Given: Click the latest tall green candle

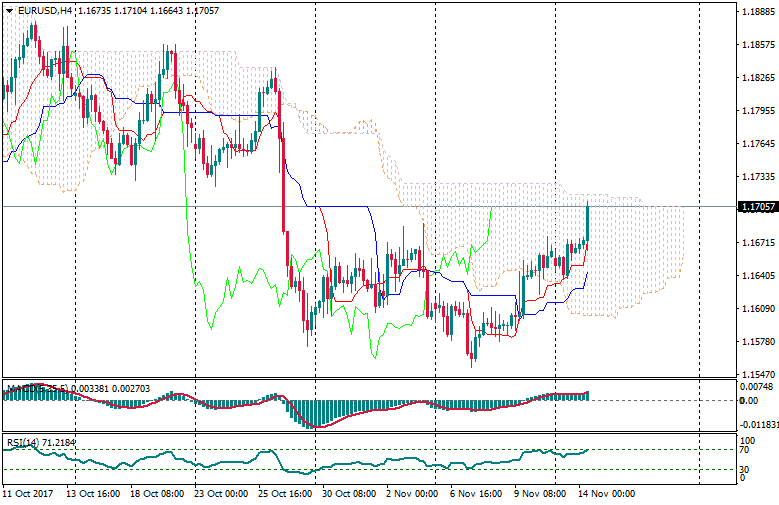Looking at the screenshot, I should [587, 221].
